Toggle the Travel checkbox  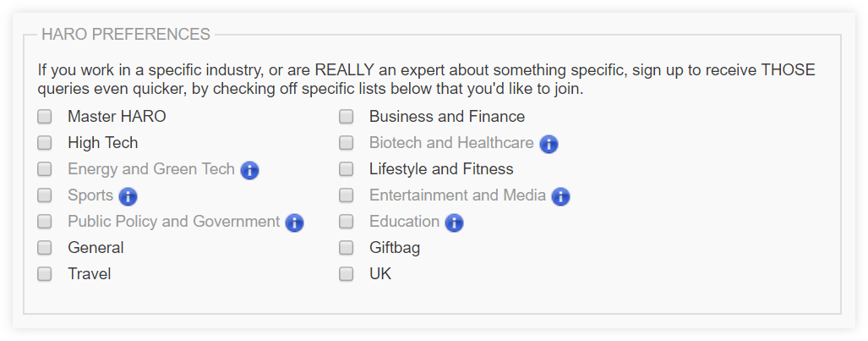point(44,274)
